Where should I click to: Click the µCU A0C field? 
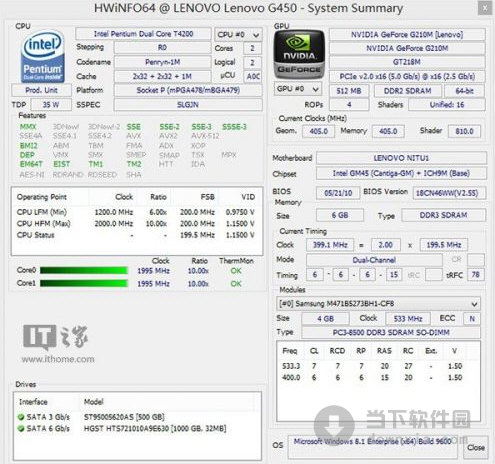tap(253, 76)
